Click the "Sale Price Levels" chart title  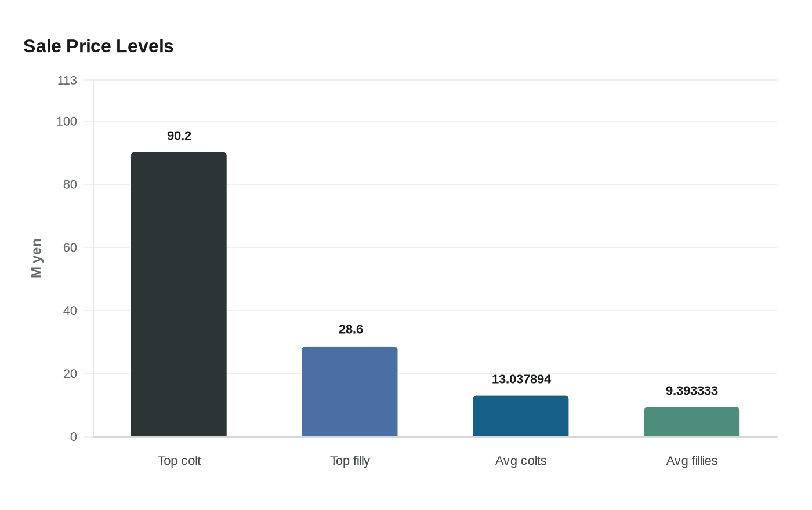[x=99, y=46]
